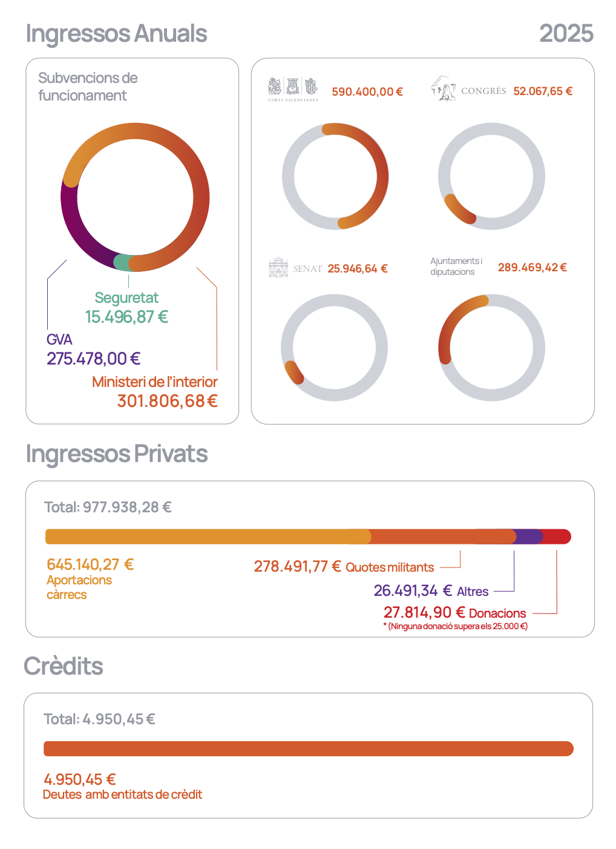The height and width of the screenshot is (849, 616).
Task: Select the Corts Valencianes donut chart
Action: 335,176
